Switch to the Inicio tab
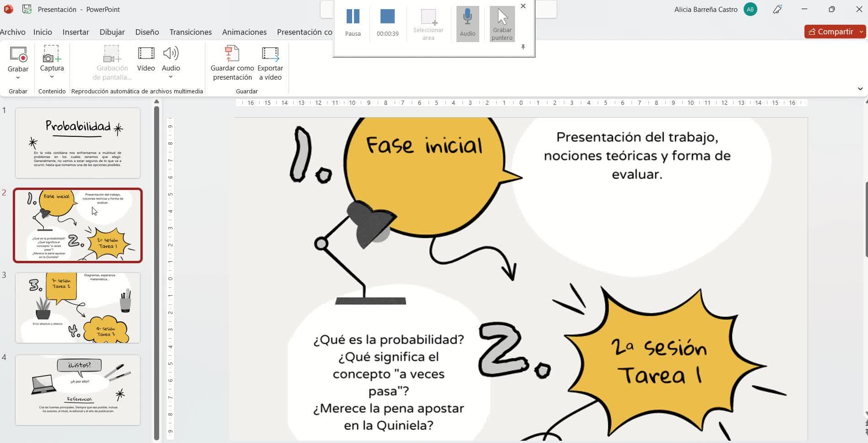Image resolution: width=868 pixels, height=443 pixels. coord(43,32)
